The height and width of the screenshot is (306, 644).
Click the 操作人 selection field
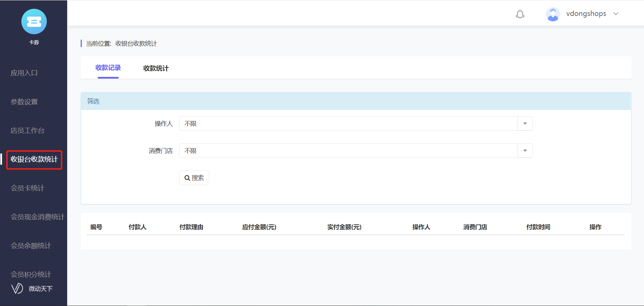point(348,124)
